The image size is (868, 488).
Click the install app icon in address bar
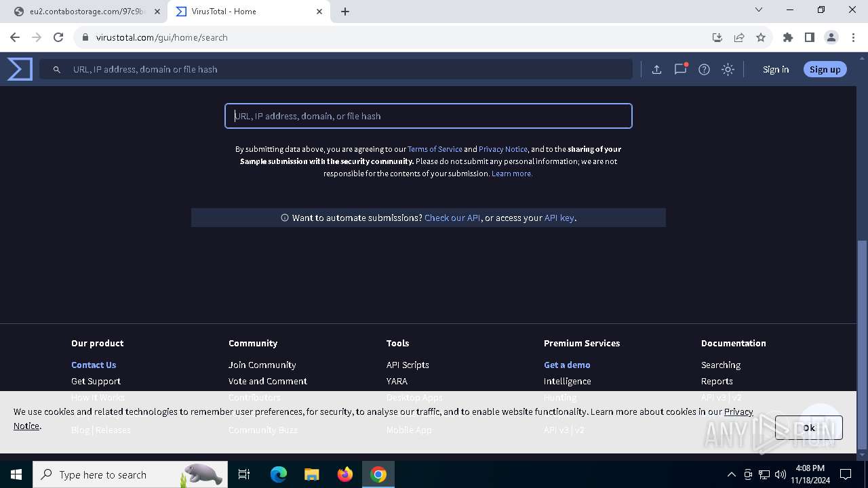click(x=717, y=37)
